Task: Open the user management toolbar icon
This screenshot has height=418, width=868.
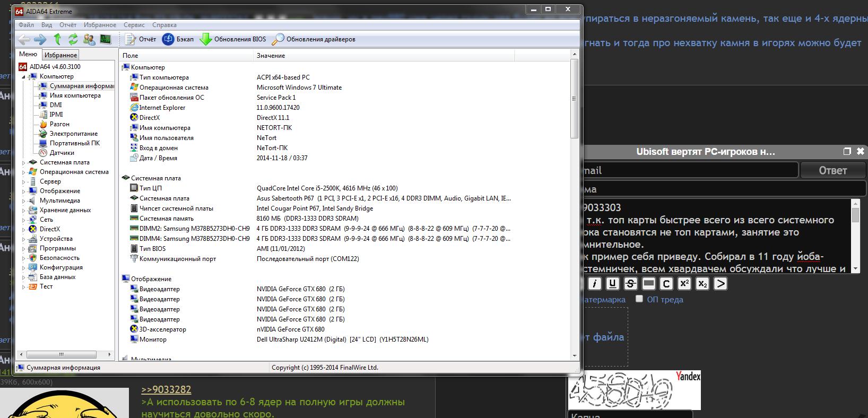Action: (89, 39)
